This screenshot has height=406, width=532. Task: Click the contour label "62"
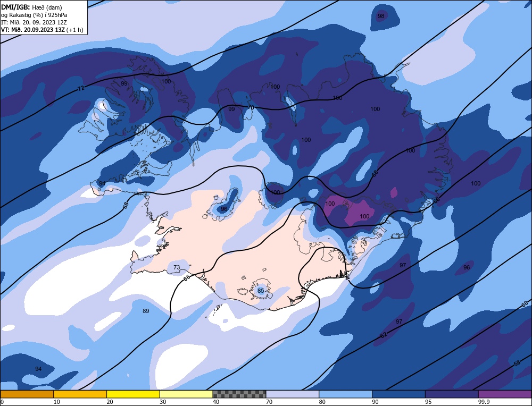[384, 335]
